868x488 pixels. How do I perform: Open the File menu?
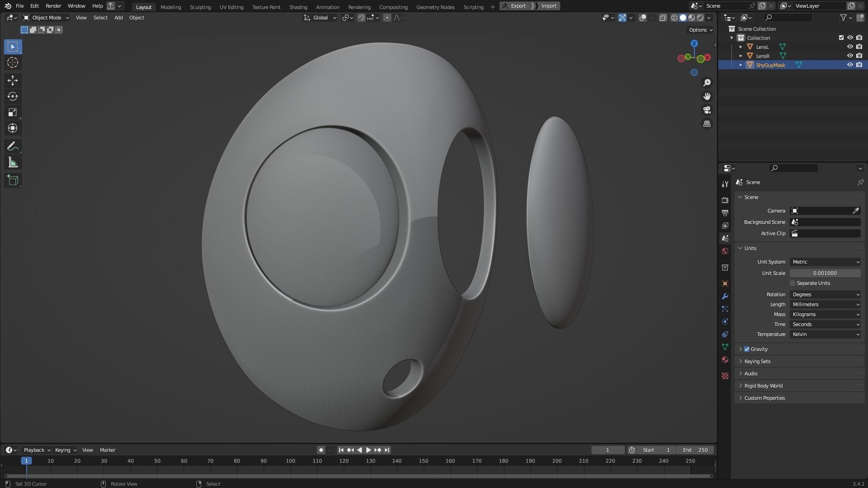pos(19,6)
